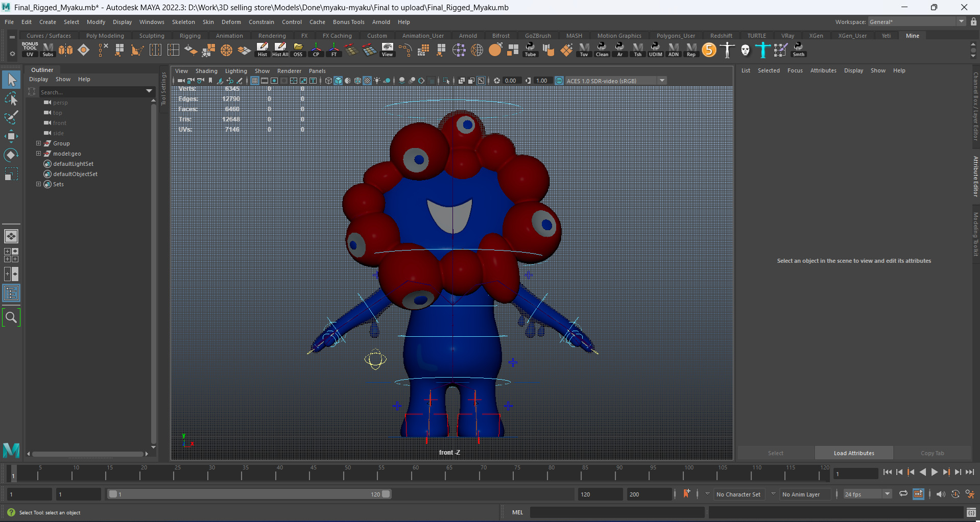Choose the Lasso Select tool
Screen dimensions: 980x522
click(x=11, y=98)
